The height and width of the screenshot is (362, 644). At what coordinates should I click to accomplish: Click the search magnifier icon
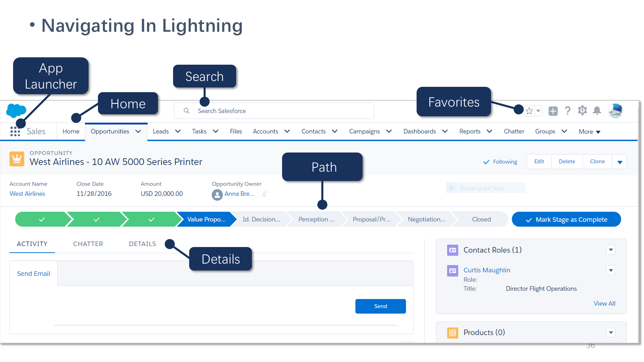[186, 111]
